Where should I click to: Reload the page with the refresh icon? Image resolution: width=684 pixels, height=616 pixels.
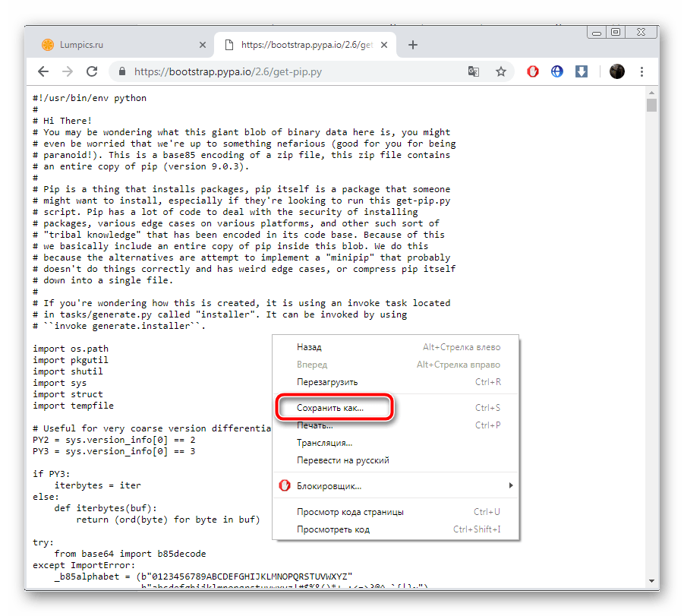[92, 71]
